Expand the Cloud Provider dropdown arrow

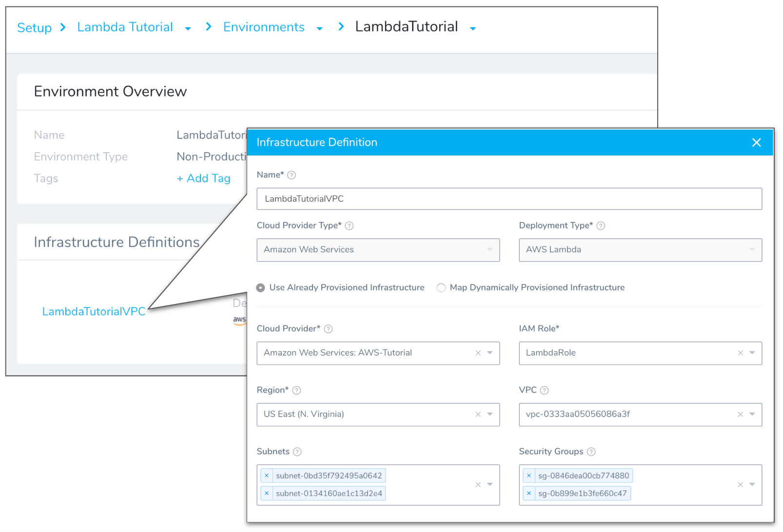[489, 353]
